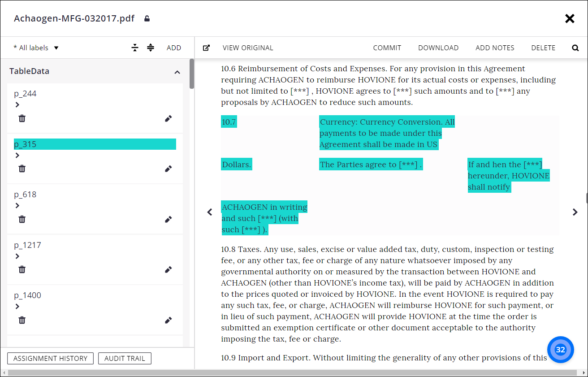Image resolution: width=588 pixels, height=377 pixels.
Task: Advance to the next page with the right arrow
Action: pyautogui.click(x=575, y=212)
